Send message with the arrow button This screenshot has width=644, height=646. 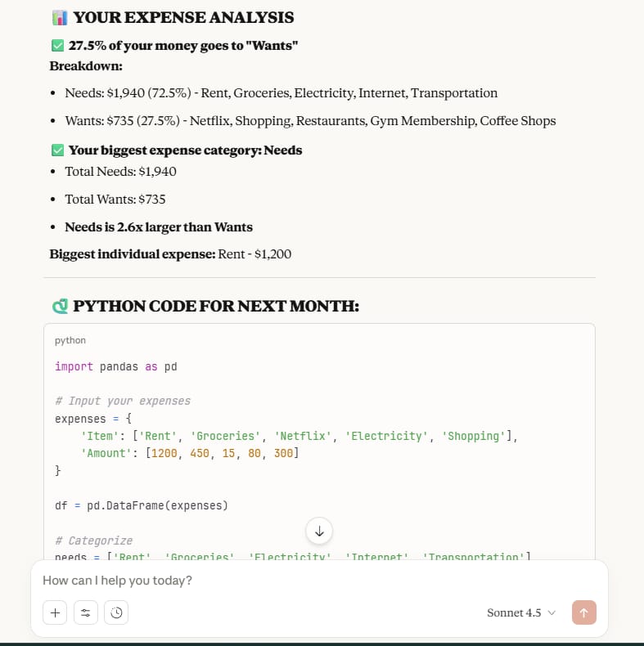[583, 612]
